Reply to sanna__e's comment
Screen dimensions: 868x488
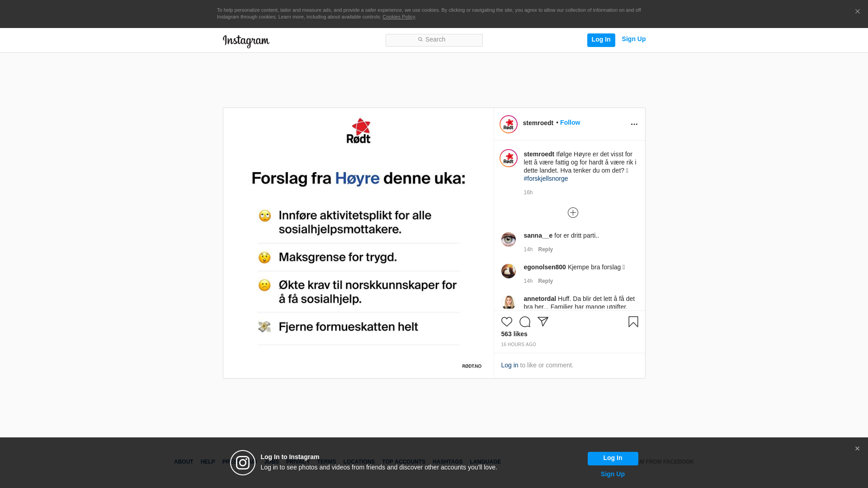(545, 249)
